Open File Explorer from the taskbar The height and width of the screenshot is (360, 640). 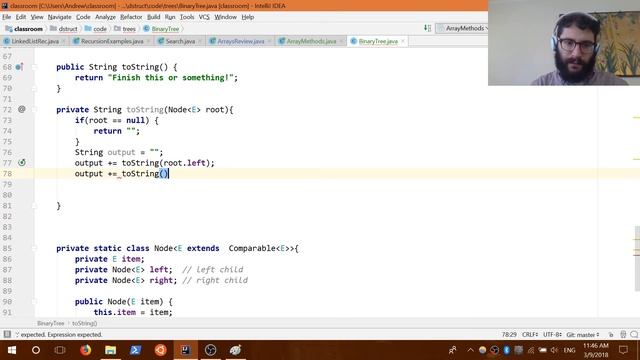click(111, 350)
